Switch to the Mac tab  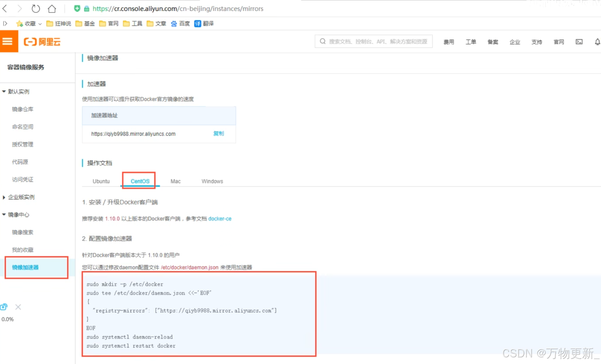pyautogui.click(x=176, y=181)
